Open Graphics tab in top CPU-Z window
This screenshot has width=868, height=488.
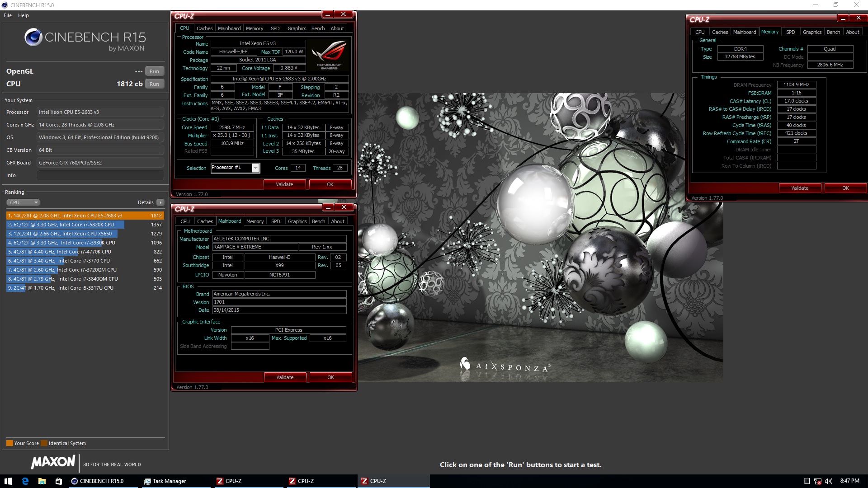297,28
